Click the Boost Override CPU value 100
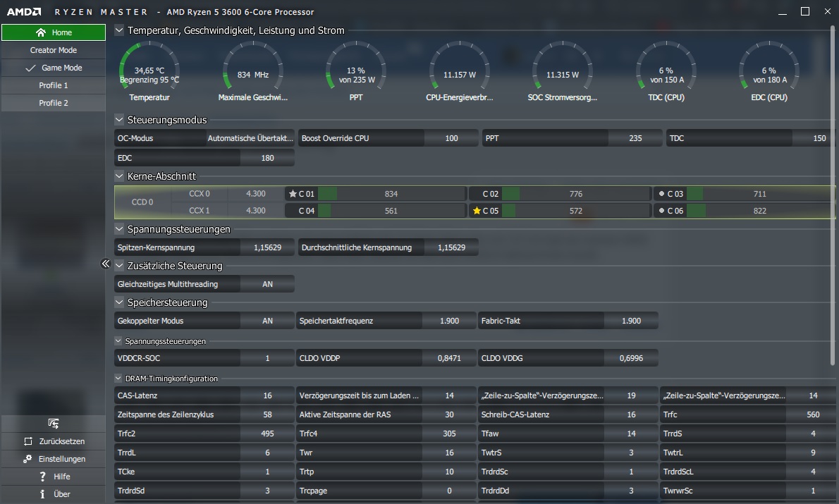This screenshot has height=504, width=839. coord(451,138)
